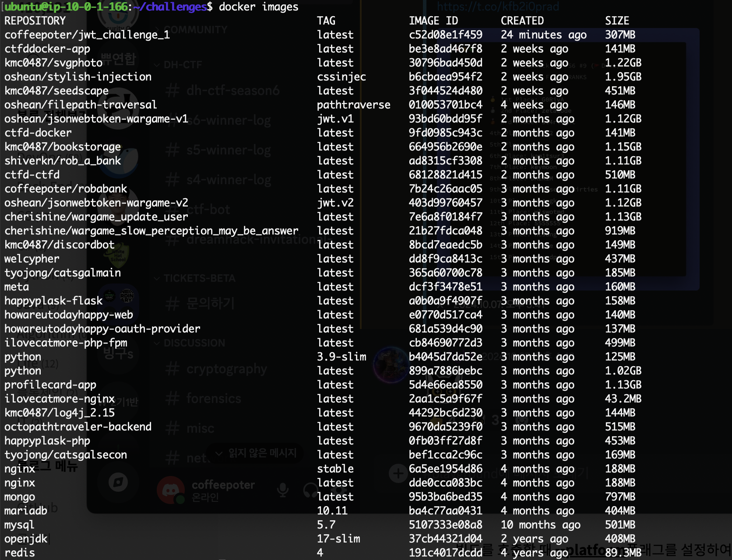This screenshot has width=732, height=560.
Task: Click the pathtraverse tag
Action: (354, 105)
